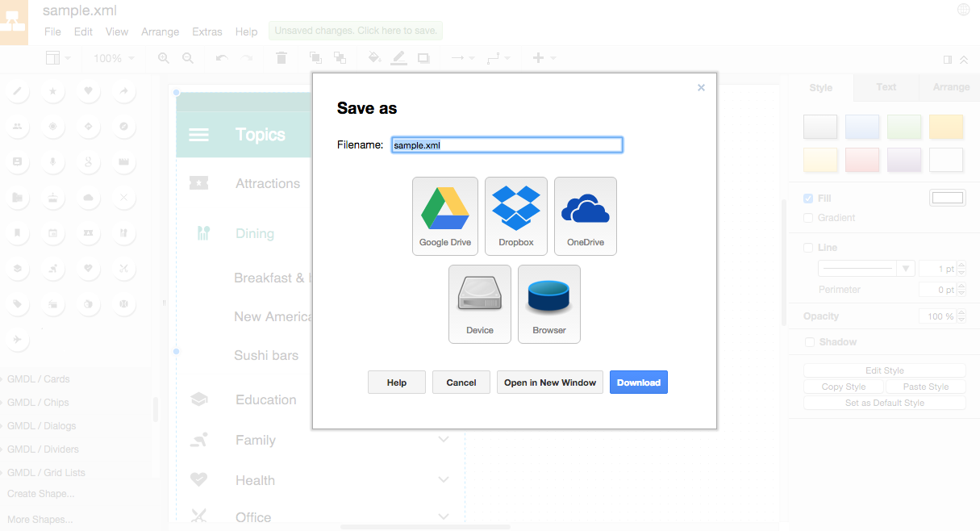Open the Edit menu
980x531 pixels.
click(x=83, y=31)
